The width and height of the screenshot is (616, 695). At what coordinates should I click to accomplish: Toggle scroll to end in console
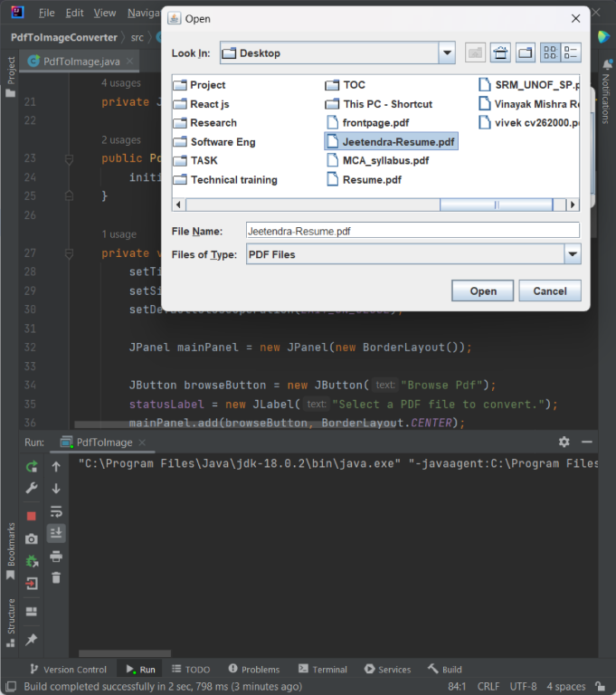[x=56, y=533]
